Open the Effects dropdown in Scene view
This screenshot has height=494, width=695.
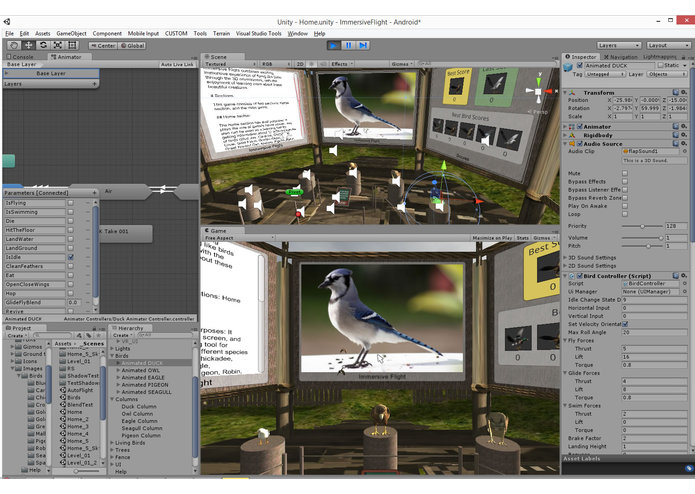point(342,64)
